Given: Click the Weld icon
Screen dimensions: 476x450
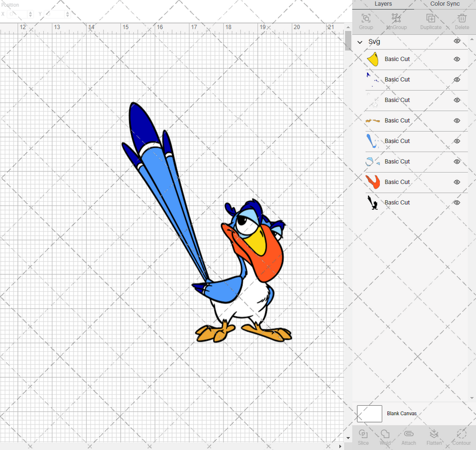Looking at the screenshot, I should pos(385,437).
